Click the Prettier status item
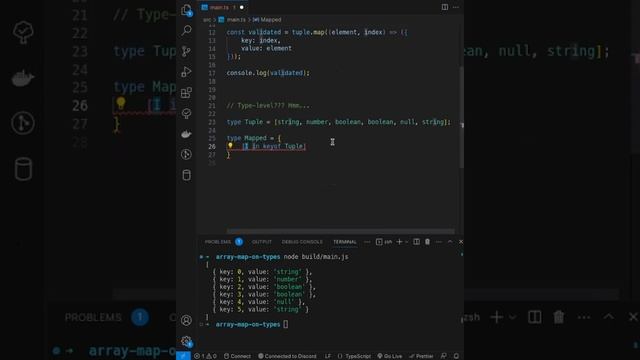Screen dimensions: 640x360 coord(421,356)
